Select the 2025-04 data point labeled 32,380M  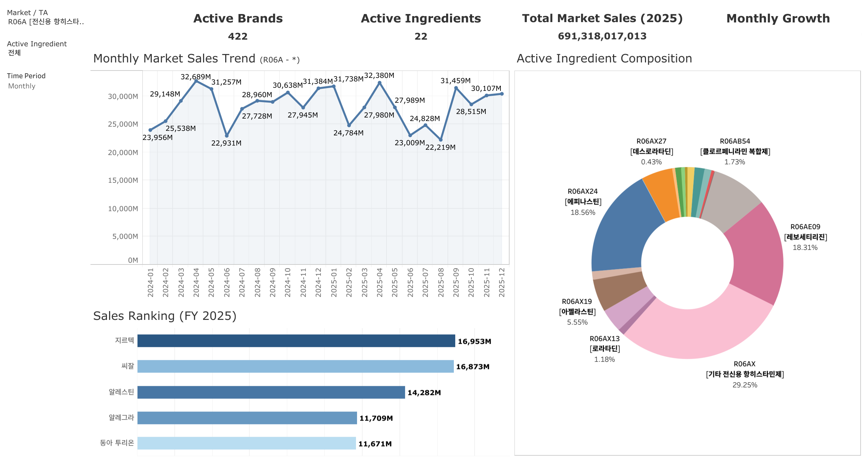379,83
